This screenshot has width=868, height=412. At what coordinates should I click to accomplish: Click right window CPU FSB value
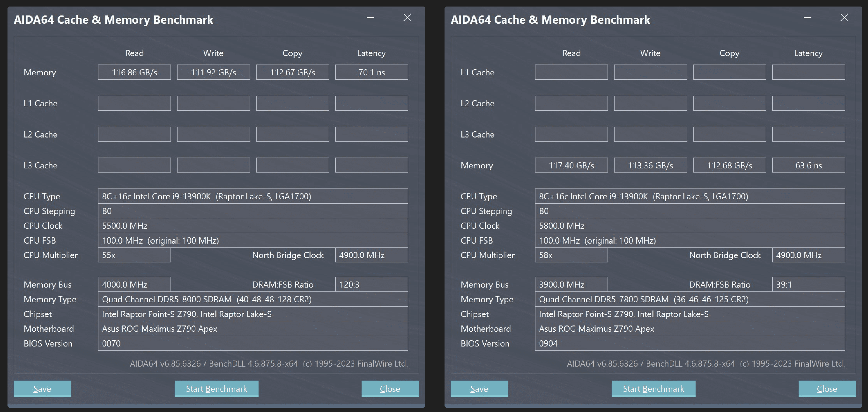[690, 240]
